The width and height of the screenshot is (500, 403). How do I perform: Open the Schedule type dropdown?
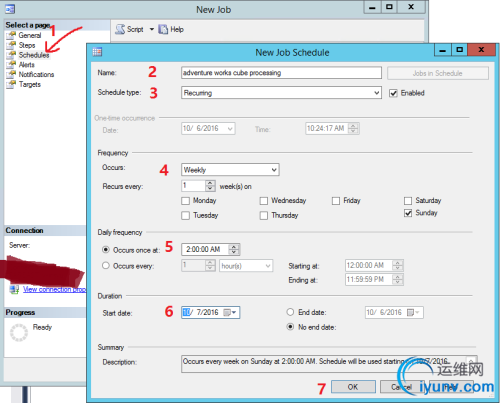coord(281,93)
